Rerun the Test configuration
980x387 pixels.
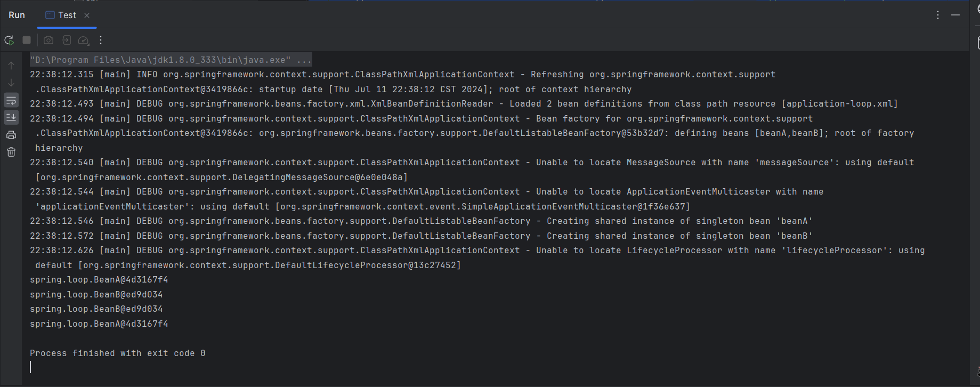(9, 40)
